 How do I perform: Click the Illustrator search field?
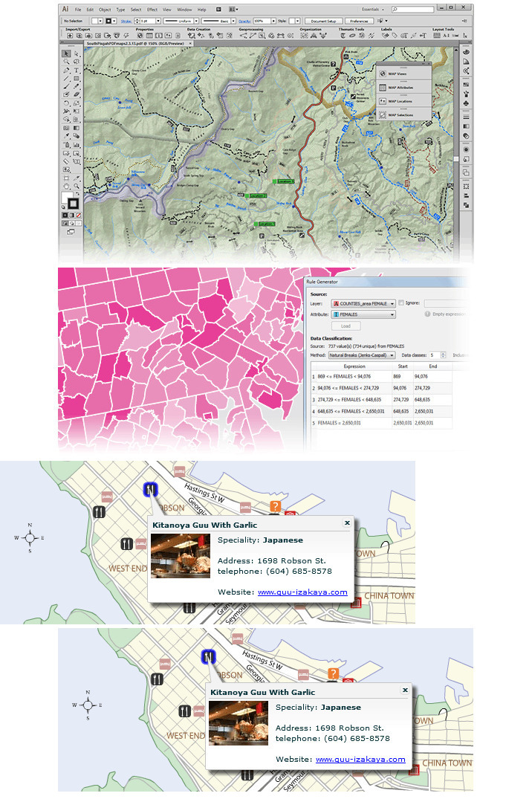[413, 9]
